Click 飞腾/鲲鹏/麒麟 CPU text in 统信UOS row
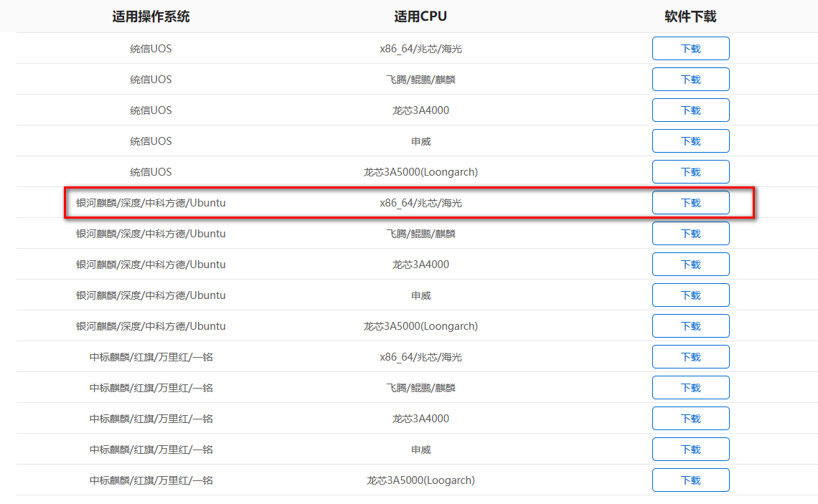The image size is (818, 504). (420, 80)
